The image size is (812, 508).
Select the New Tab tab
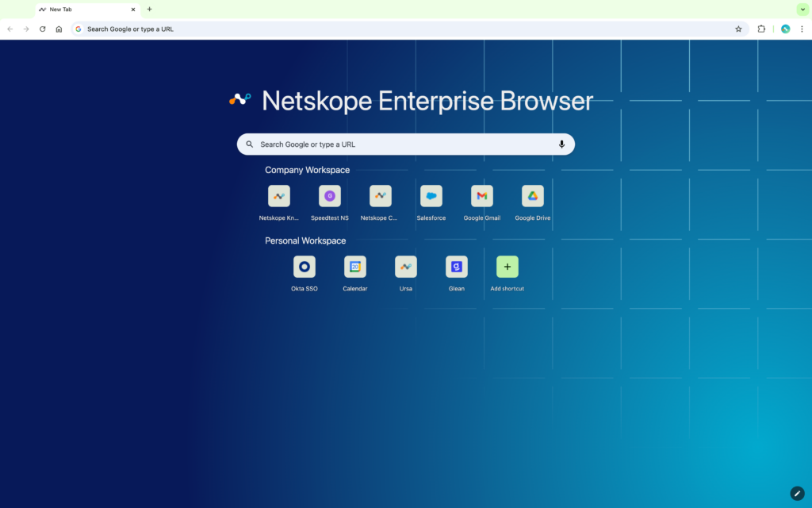click(x=87, y=10)
